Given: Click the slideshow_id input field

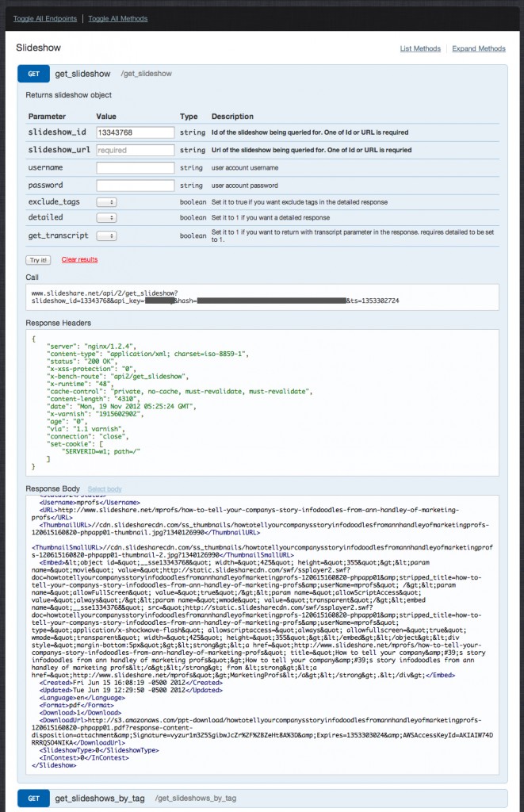Looking at the screenshot, I should tap(135, 133).
